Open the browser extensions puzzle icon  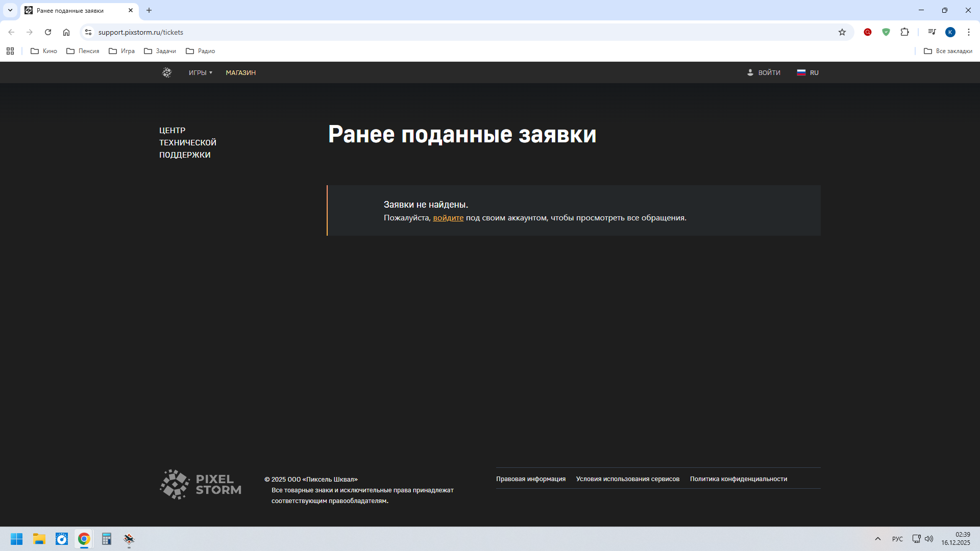904,32
